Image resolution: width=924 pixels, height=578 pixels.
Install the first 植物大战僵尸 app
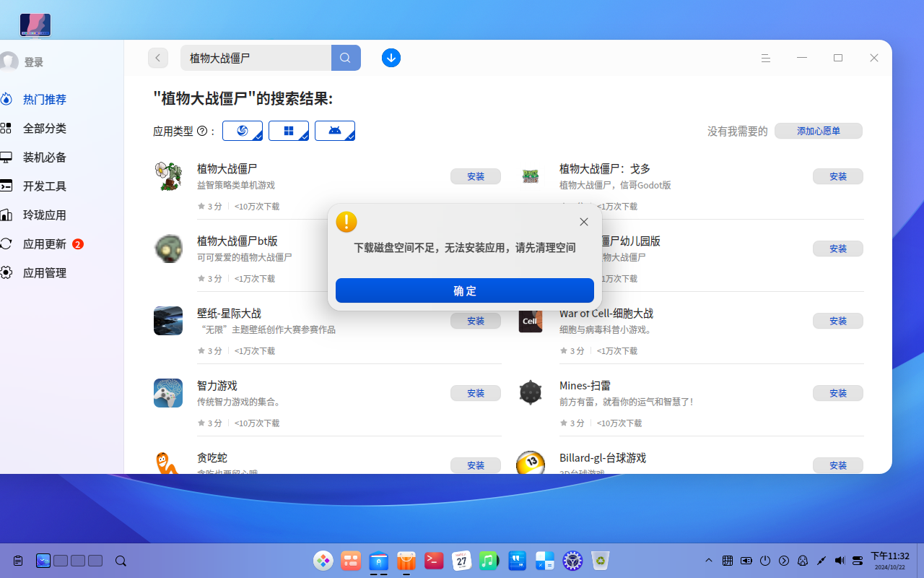pos(476,176)
